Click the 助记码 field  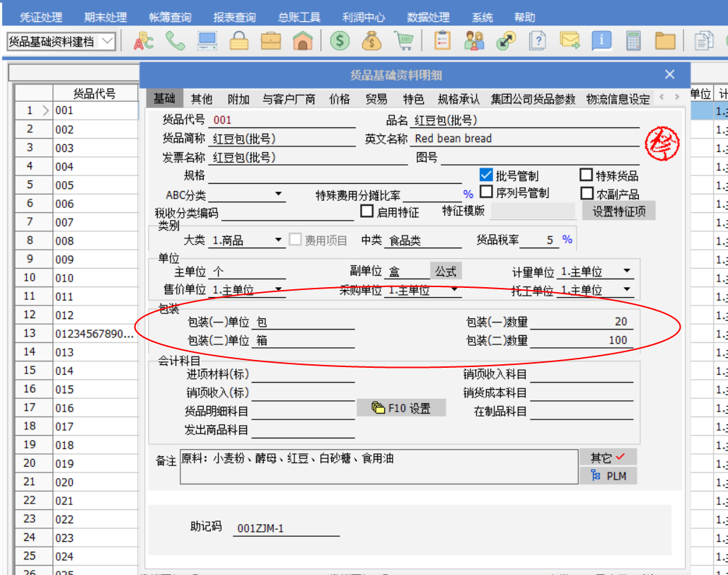[286, 528]
